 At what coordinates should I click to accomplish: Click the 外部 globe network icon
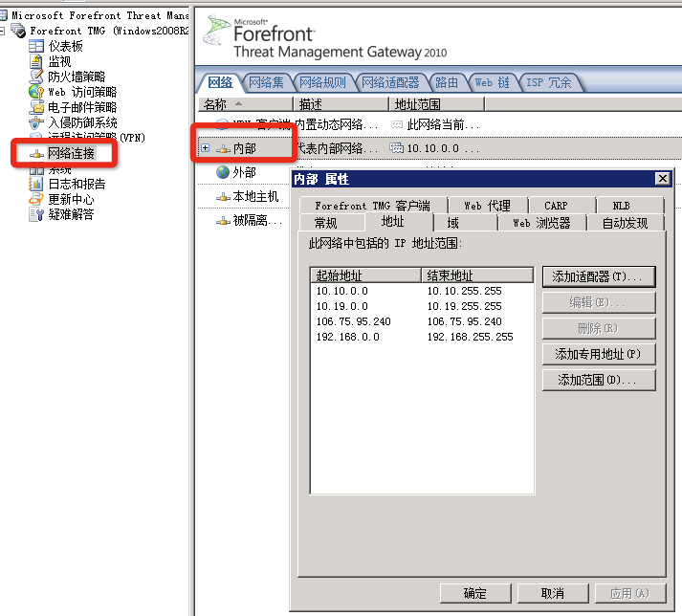[x=223, y=172]
